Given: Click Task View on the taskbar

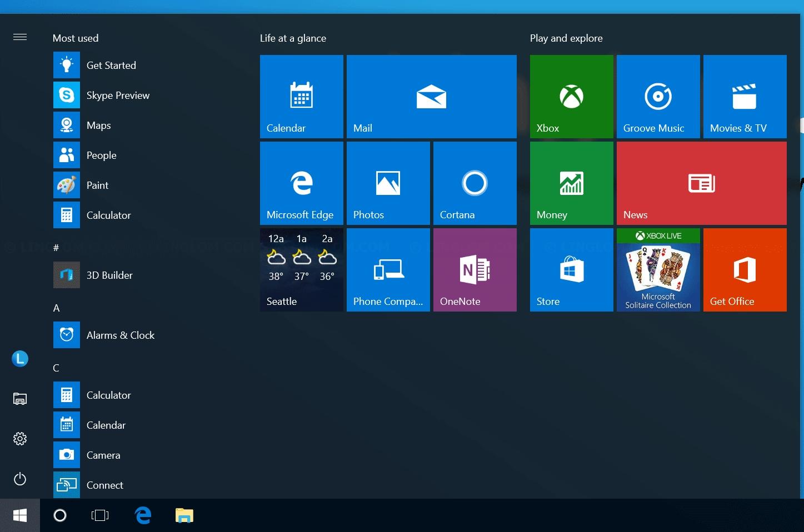Looking at the screenshot, I should pos(100,515).
